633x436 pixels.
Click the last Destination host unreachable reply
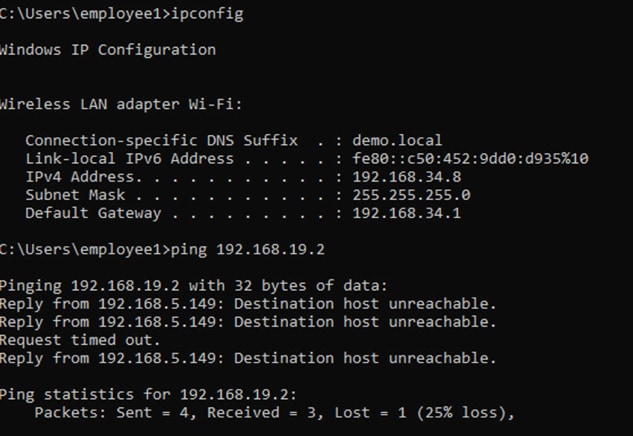[x=248, y=358]
